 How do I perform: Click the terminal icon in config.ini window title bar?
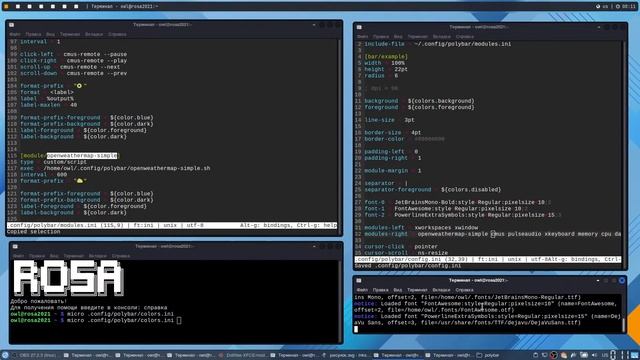(359, 27)
